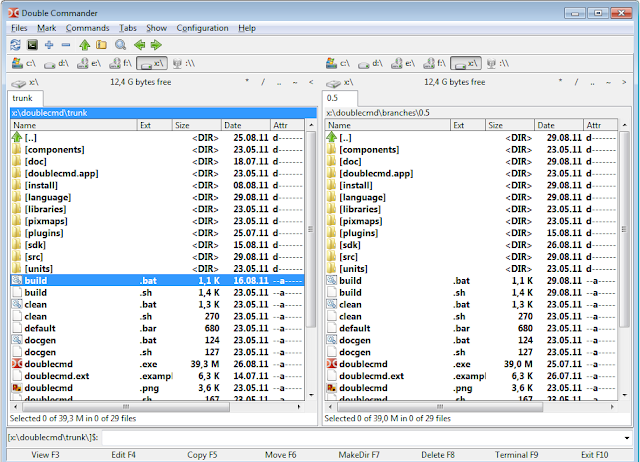The image size is (640, 462).
Task: Select drive x:\ in left panel
Action: [x=151, y=63]
